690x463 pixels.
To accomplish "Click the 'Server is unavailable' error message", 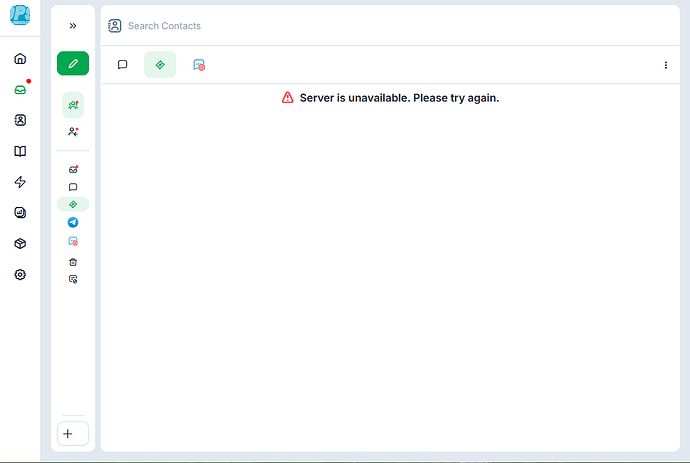I will click(390, 98).
